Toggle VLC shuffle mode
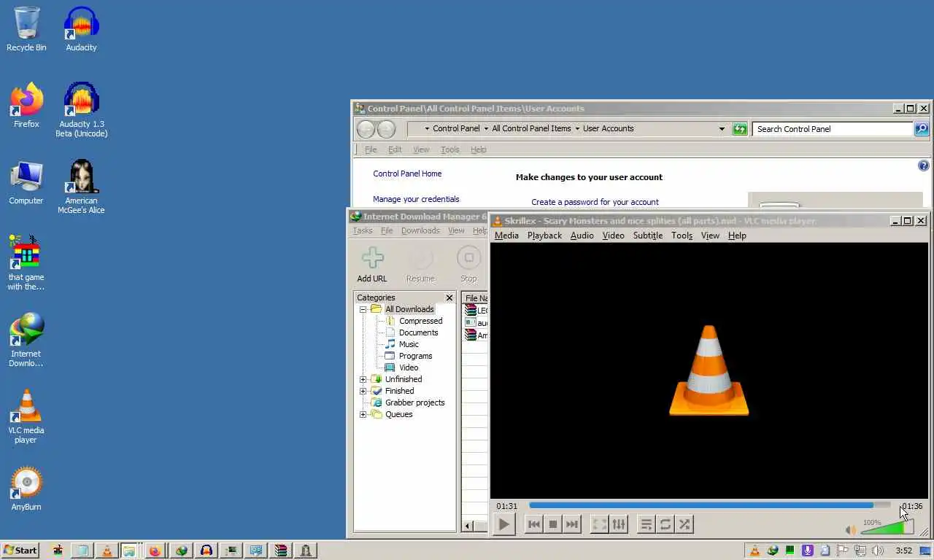 point(684,524)
